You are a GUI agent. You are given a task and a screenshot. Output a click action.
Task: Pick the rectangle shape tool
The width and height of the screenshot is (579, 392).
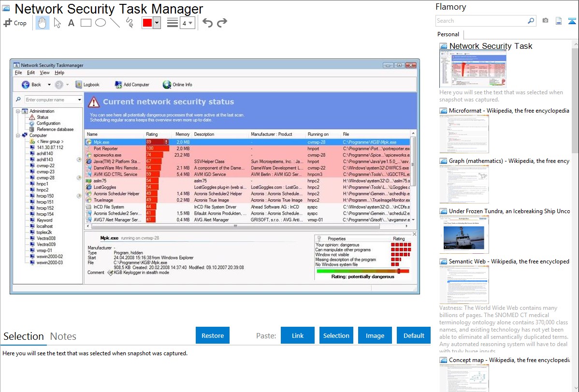point(86,23)
